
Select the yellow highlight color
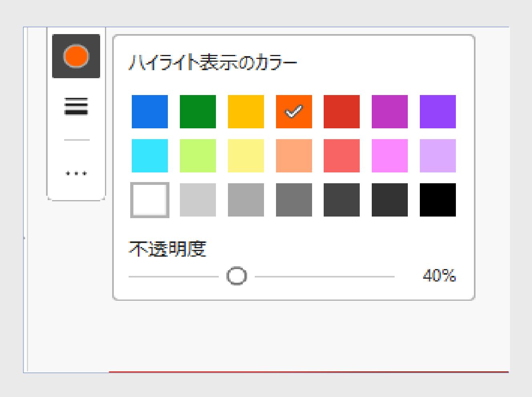246,111
